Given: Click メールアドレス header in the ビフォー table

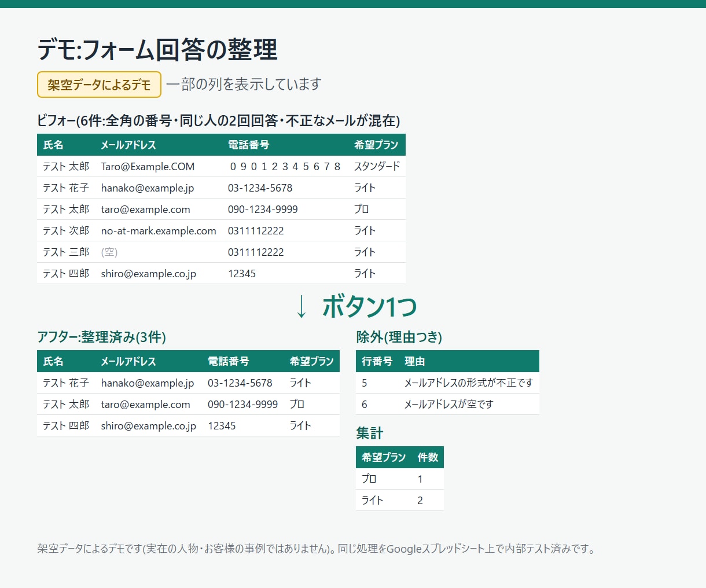Looking at the screenshot, I should pyautogui.click(x=128, y=145).
